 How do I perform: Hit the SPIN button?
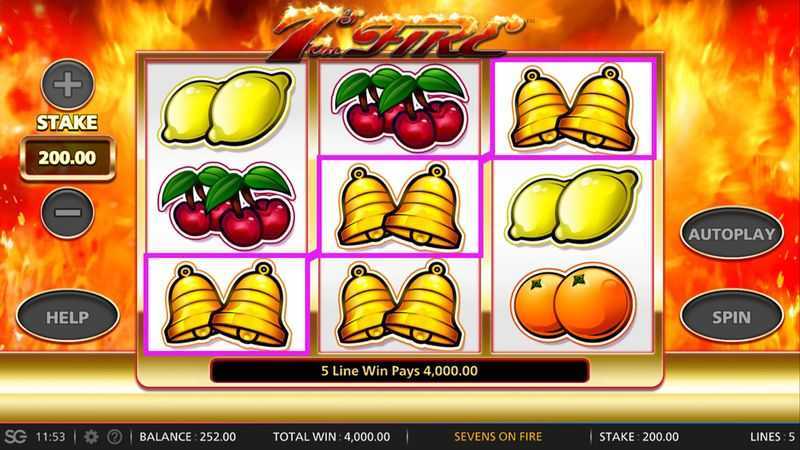732,317
